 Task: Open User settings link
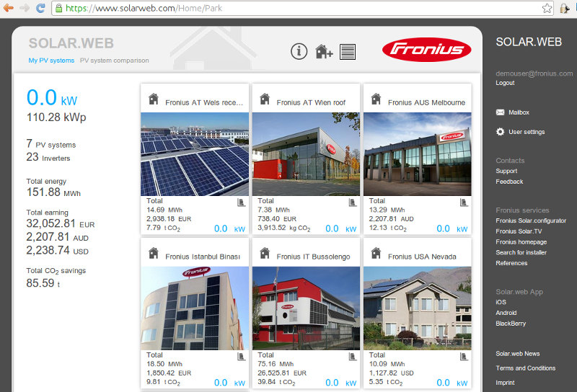click(527, 132)
